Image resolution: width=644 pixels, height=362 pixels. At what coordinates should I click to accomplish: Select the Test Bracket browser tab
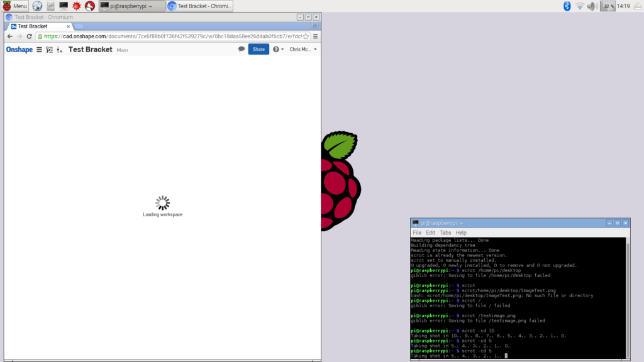(x=40, y=26)
